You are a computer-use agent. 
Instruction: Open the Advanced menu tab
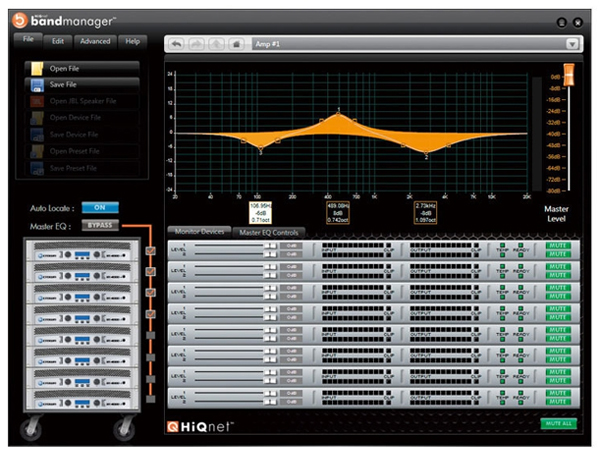[95, 41]
